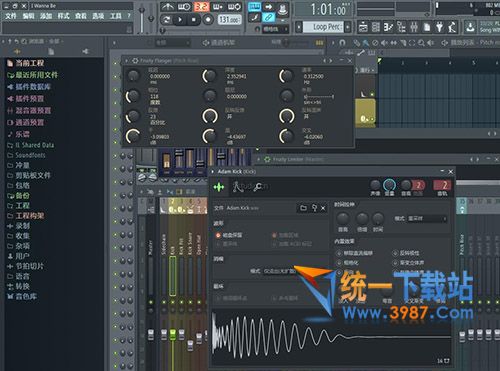500x371 pixels.
Task: Open the time stretch 模式 dropdown
Action: (x=427, y=219)
